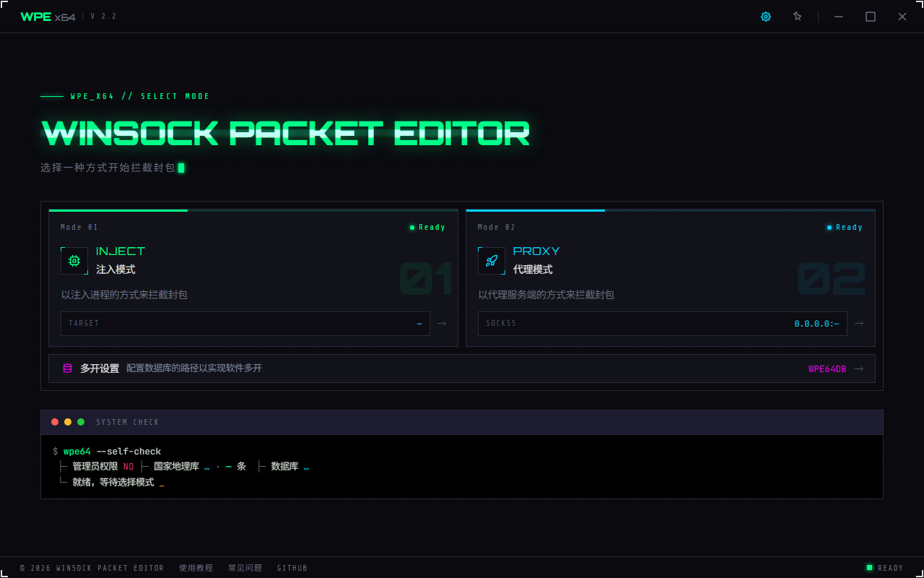The height and width of the screenshot is (578, 924).
Task: Click the TARGET process field
Action: [x=245, y=324]
